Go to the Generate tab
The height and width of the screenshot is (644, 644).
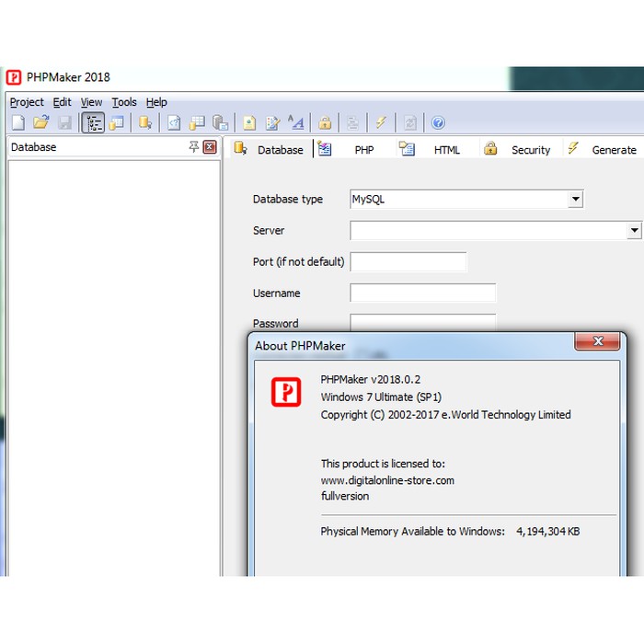point(613,150)
